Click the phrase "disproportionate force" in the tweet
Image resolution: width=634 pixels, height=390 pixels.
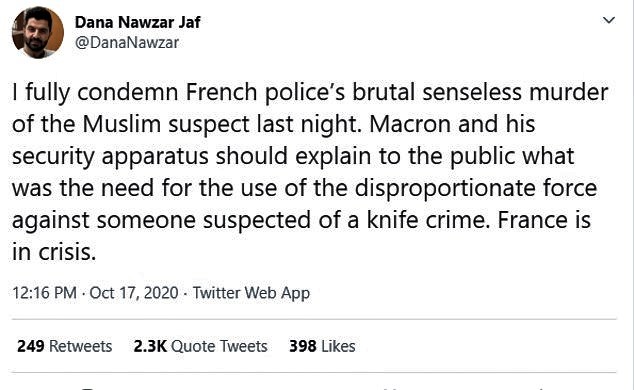476,189
